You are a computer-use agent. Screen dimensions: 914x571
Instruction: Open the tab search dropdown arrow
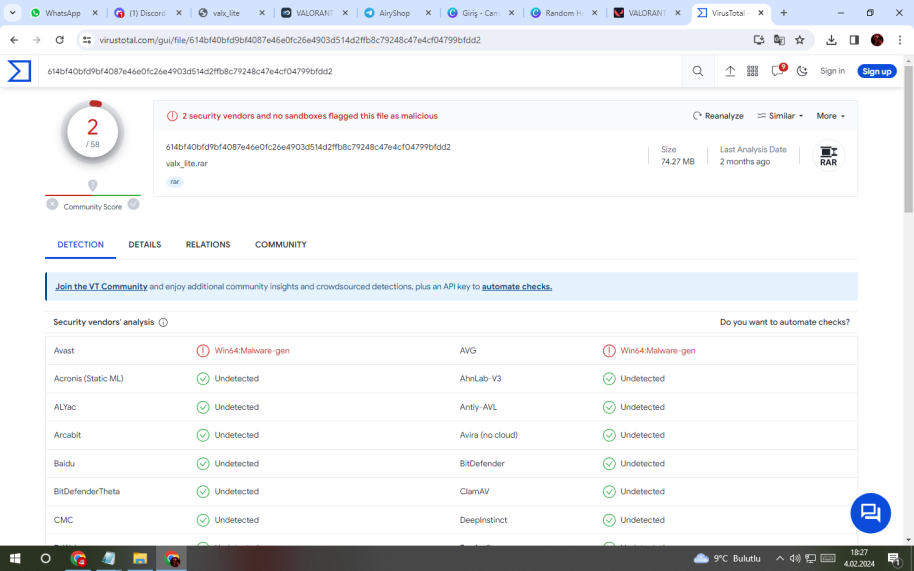pyautogui.click(x=12, y=12)
